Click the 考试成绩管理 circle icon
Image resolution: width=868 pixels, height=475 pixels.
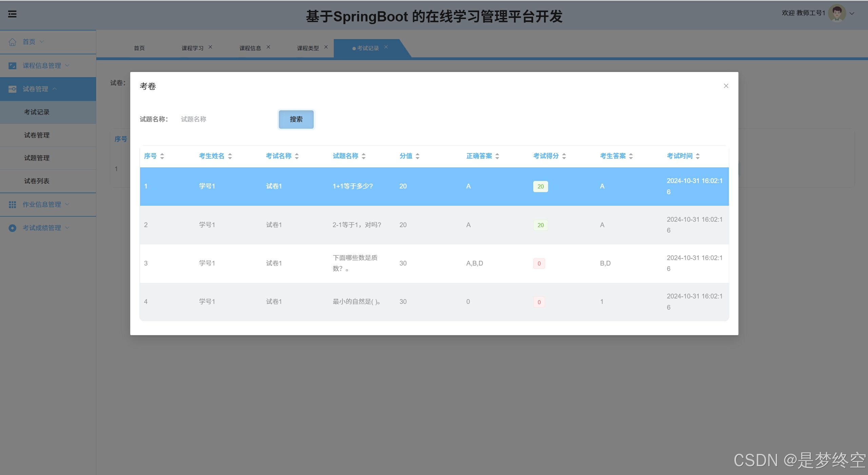12,228
